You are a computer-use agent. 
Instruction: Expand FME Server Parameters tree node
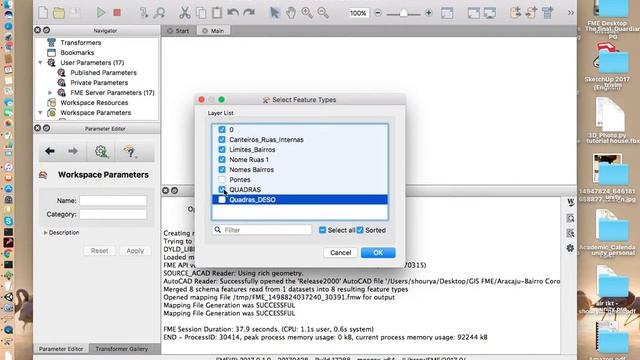click(50, 93)
